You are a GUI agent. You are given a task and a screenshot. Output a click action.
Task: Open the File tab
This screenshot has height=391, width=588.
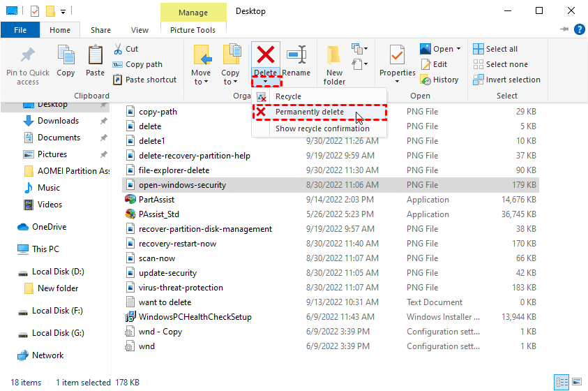tap(20, 30)
